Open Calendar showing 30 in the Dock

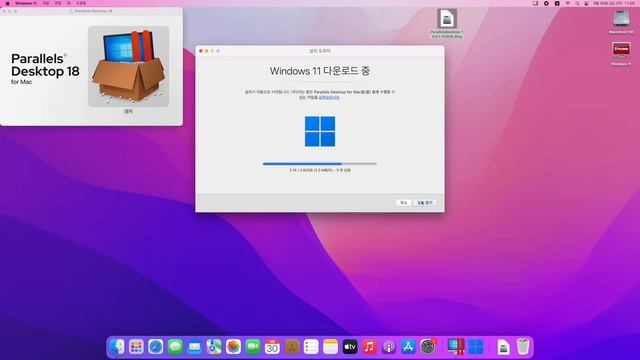tap(272, 347)
